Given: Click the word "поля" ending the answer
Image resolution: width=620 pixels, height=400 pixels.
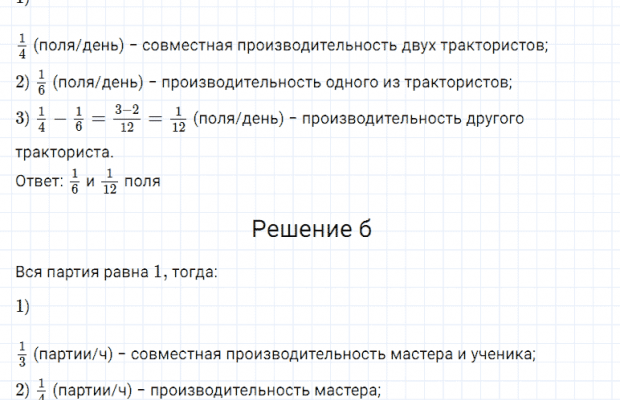Looking at the screenshot, I should pyautogui.click(x=142, y=182).
